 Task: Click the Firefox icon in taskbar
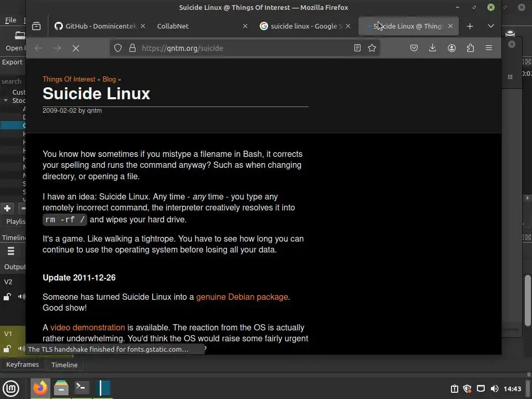click(41, 388)
